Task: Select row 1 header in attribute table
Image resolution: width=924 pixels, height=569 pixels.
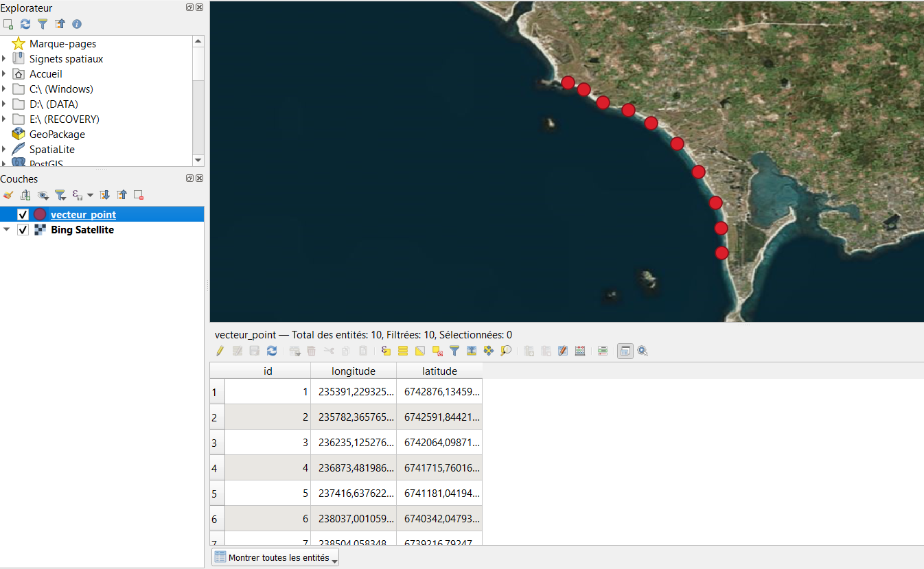Action: [218, 392]
